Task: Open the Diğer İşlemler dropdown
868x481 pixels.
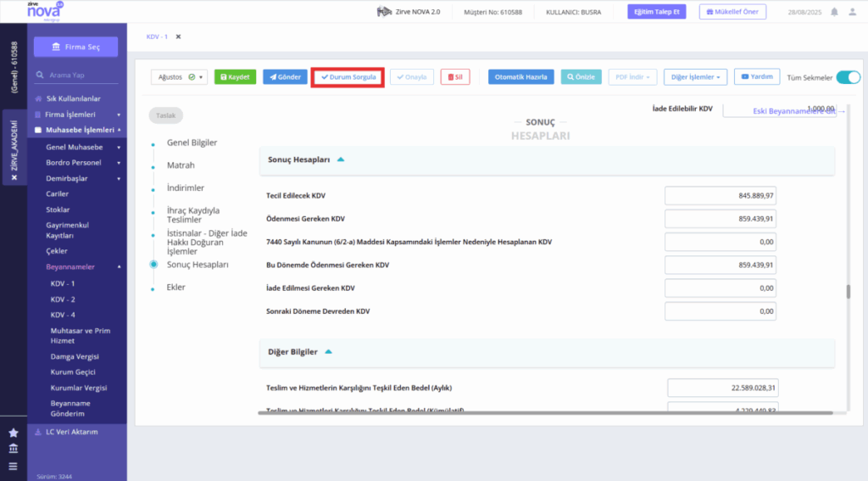Action: 695,77
